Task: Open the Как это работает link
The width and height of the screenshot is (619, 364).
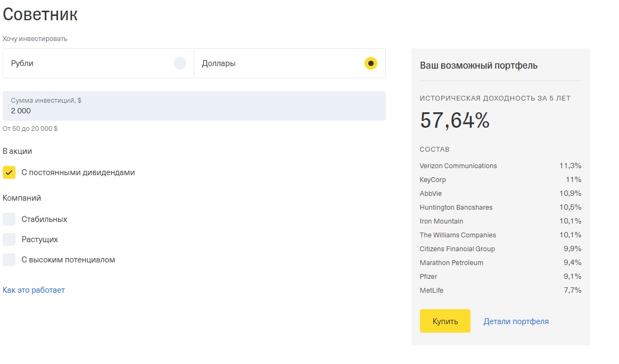Action: [x=34, y=290]
